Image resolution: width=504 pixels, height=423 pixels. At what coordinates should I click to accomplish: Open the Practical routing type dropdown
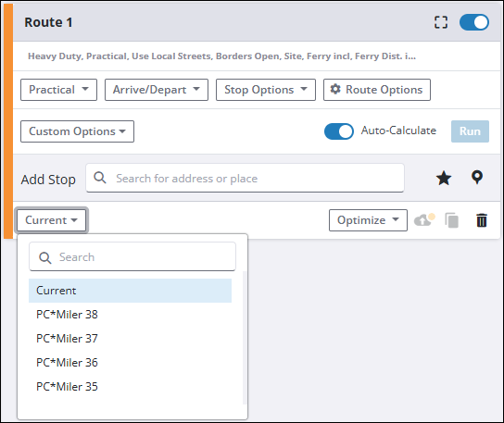click(x=58, y=90)
